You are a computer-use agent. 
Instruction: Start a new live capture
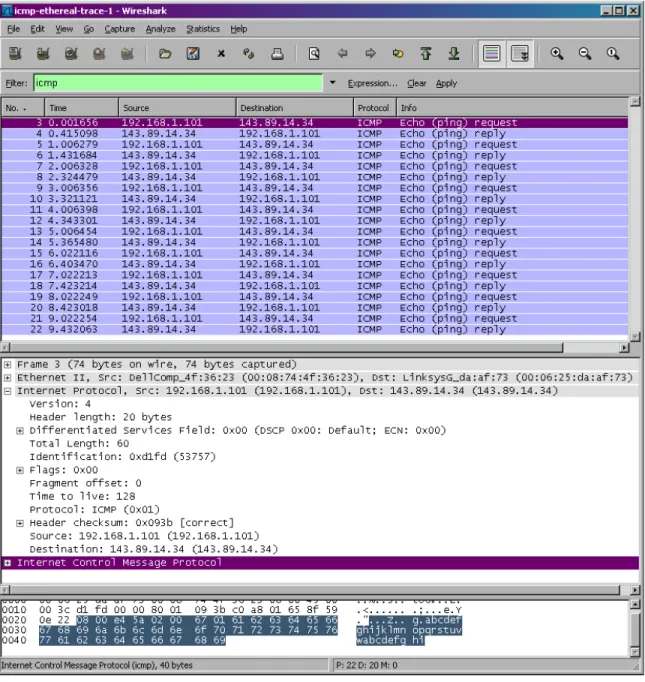click(x=71, y=53)
